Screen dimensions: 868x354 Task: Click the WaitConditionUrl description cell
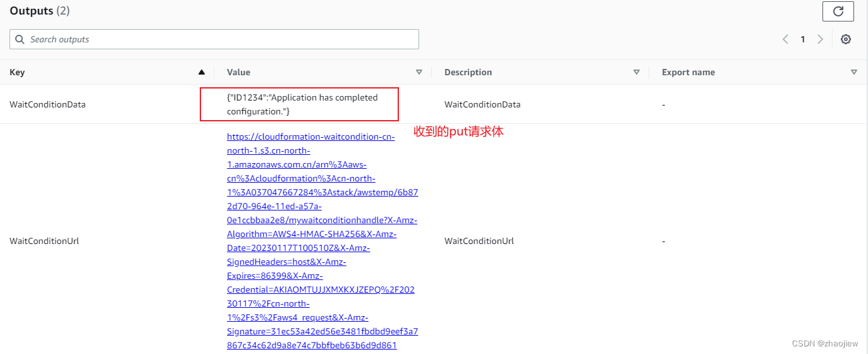[479, 241]
